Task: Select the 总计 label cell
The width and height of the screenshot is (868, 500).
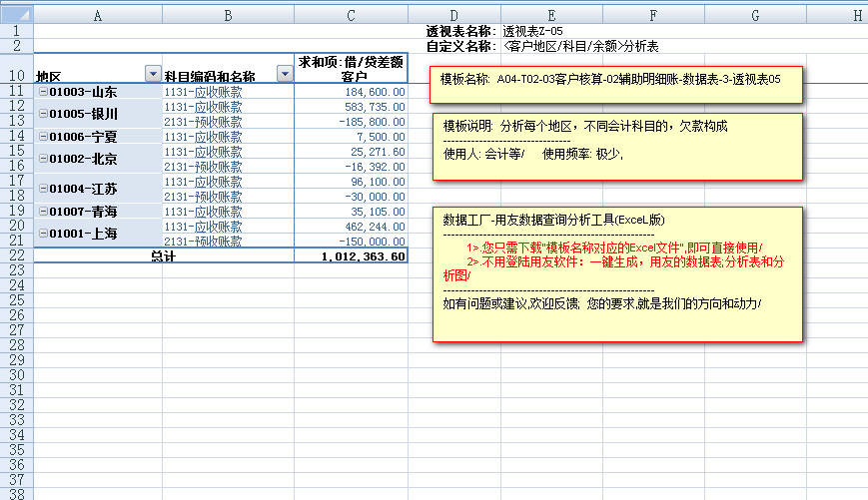Action: point(163,256)
